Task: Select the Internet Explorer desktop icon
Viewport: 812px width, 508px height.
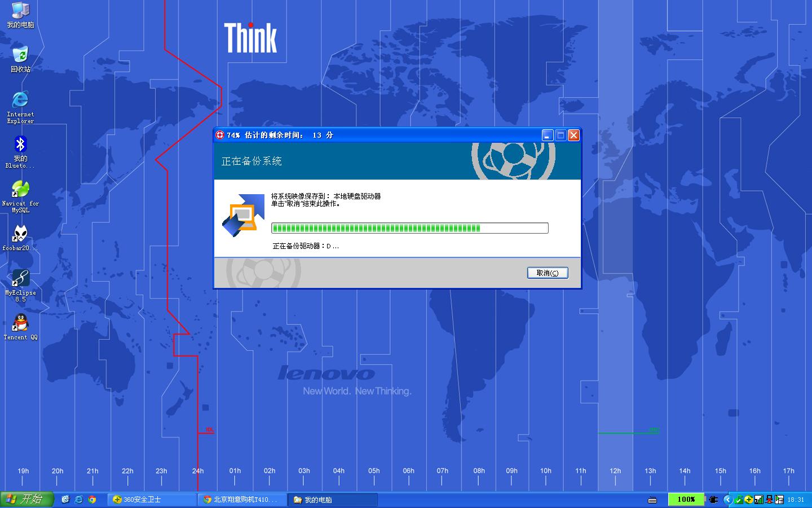Action: (20, 107)
